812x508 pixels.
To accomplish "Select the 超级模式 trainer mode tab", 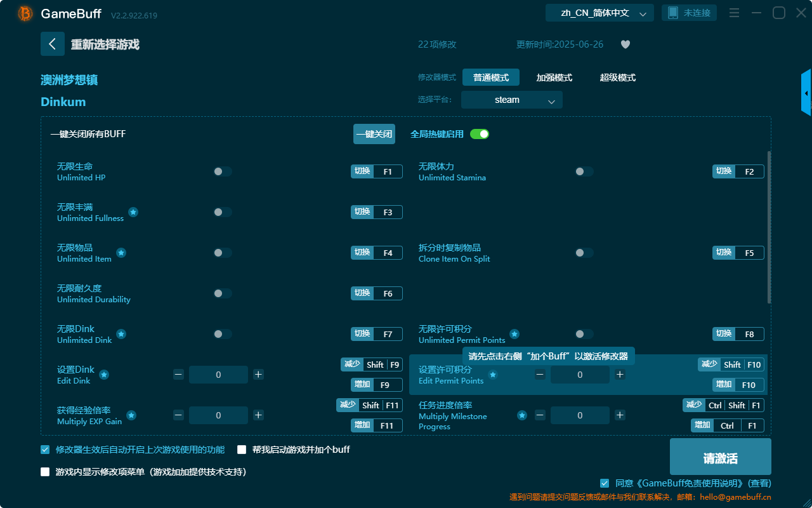I will (618, 77).
